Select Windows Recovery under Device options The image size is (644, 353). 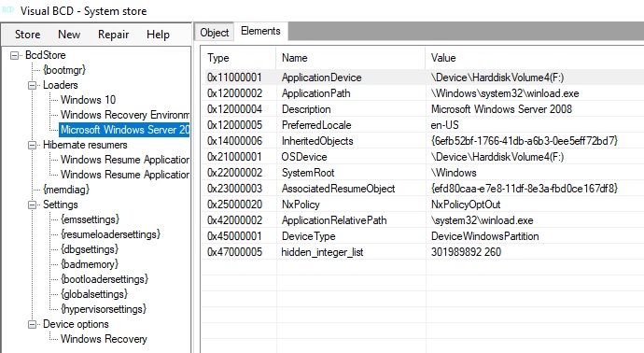[x=104, y=339]
